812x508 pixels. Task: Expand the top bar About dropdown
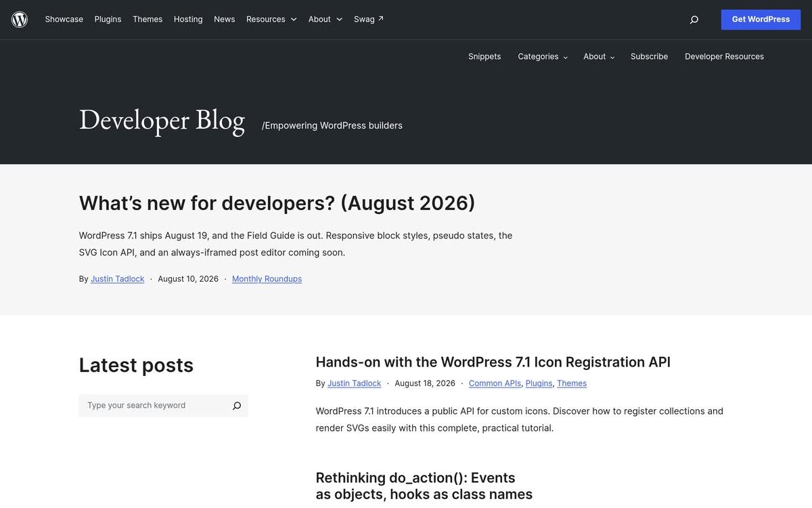pyautogui.click(x=325, y=19)
